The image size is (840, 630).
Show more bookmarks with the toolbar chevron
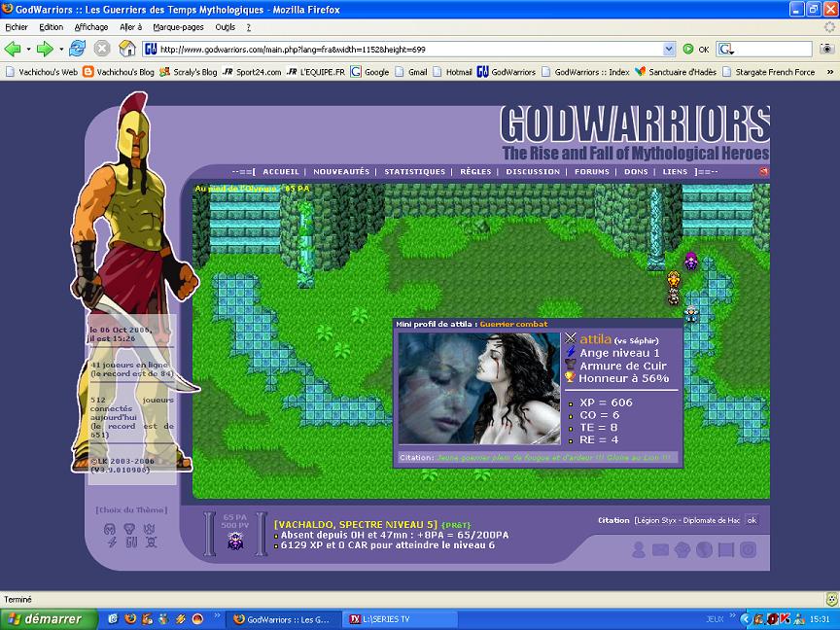click(x=830, y=72)
